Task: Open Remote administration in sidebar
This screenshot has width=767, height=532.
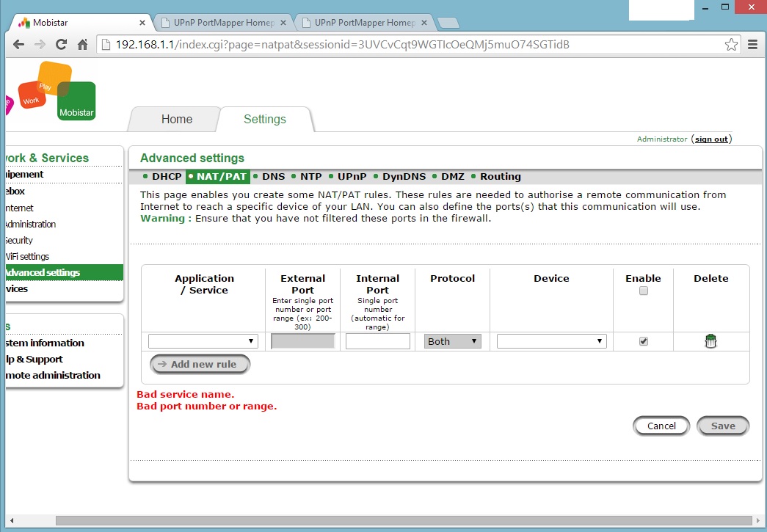Action: click(53, 375)
